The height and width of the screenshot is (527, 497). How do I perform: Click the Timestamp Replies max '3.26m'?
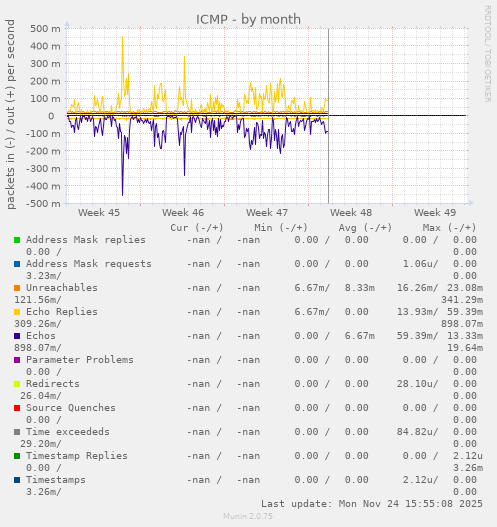point(468,468)
